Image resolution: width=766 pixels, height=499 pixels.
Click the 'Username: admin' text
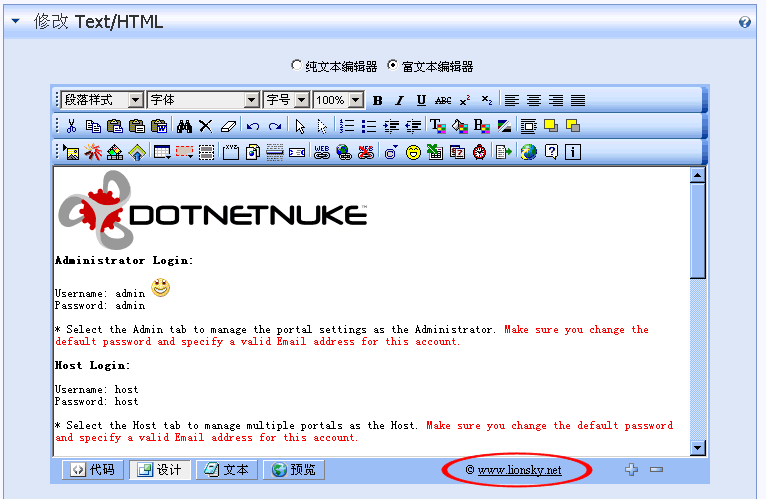[x=100, y=293]
